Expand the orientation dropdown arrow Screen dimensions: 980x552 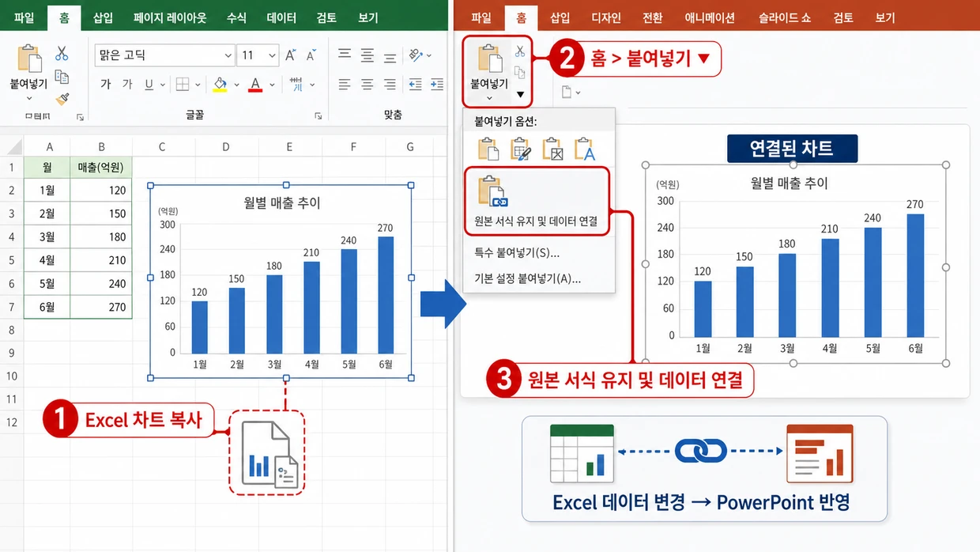(x=429, y=55)
